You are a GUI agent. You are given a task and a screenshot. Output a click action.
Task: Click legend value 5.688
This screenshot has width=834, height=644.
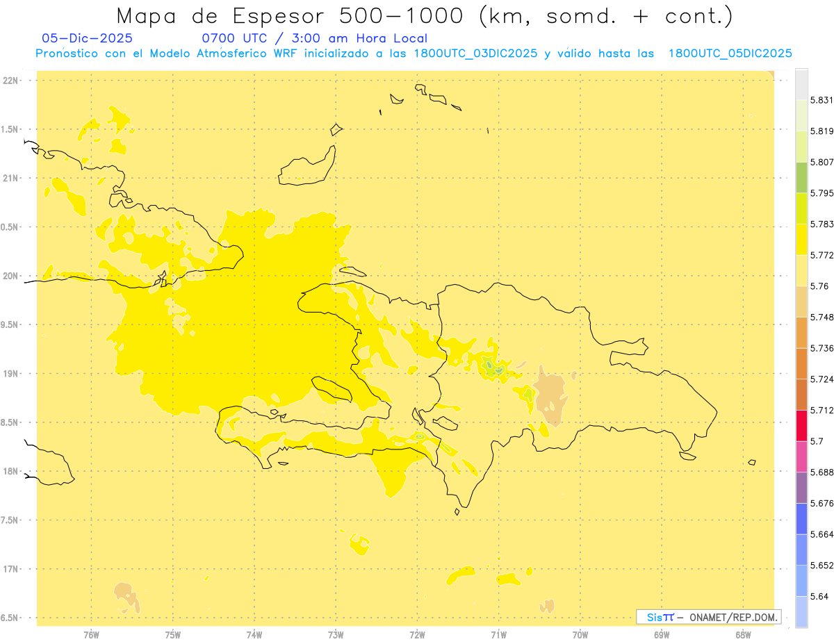[x=821, y=472]
